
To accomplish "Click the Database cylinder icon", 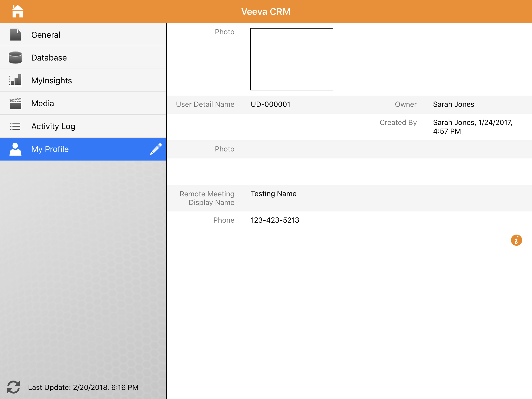I will [x=15, y=57].
